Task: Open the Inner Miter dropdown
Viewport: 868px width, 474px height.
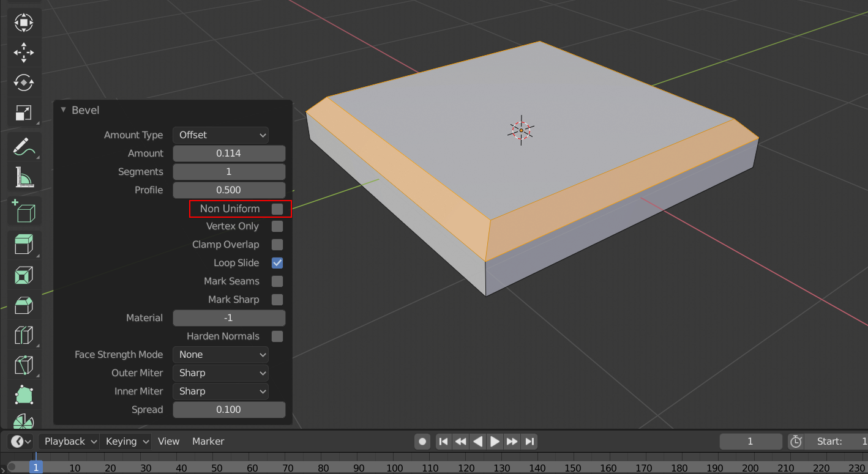Action: click(x=221, y=391)
